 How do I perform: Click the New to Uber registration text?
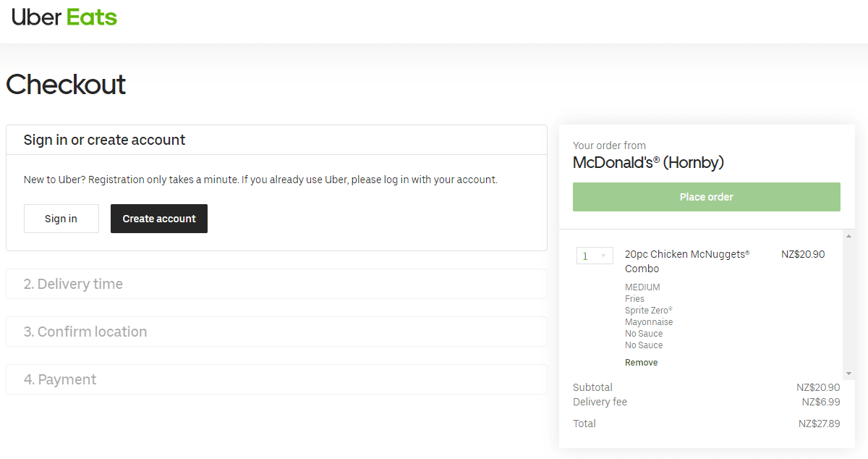coord(260,180)
